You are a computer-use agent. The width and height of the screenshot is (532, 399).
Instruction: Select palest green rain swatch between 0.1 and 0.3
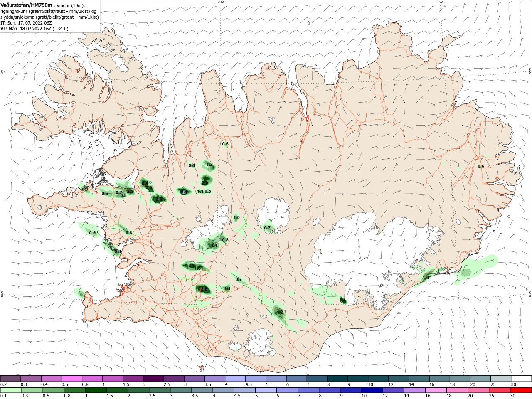11,390
